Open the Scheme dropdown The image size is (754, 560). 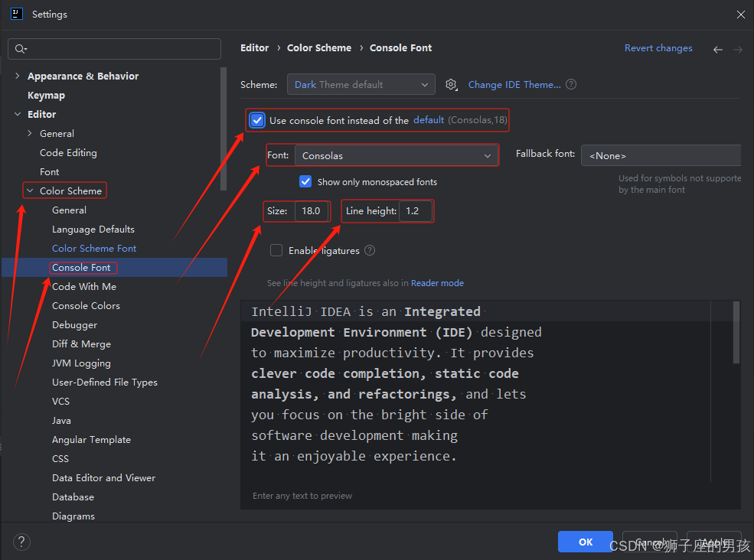361,85
